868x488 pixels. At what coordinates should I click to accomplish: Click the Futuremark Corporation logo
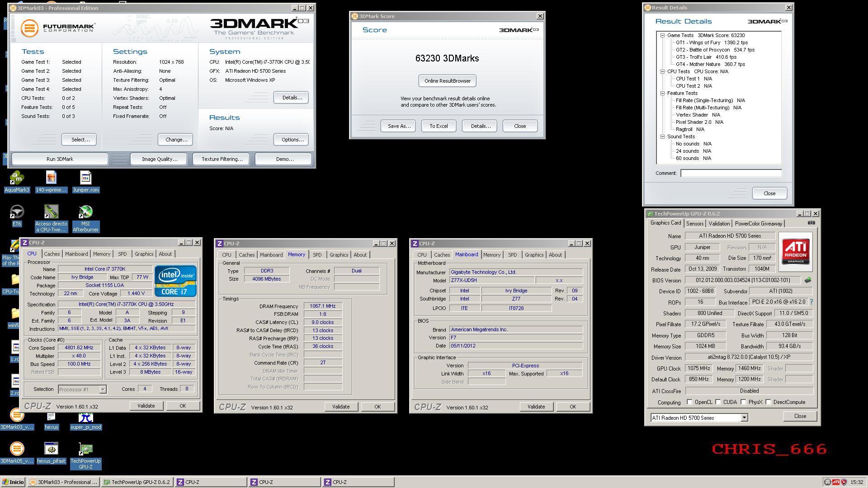click(x=57, y=28)
